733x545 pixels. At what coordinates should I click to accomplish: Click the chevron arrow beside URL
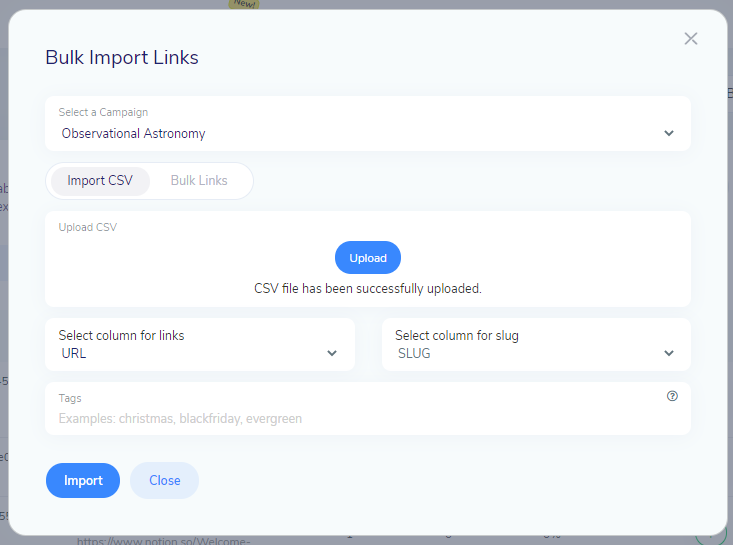(x=332, y=353)
